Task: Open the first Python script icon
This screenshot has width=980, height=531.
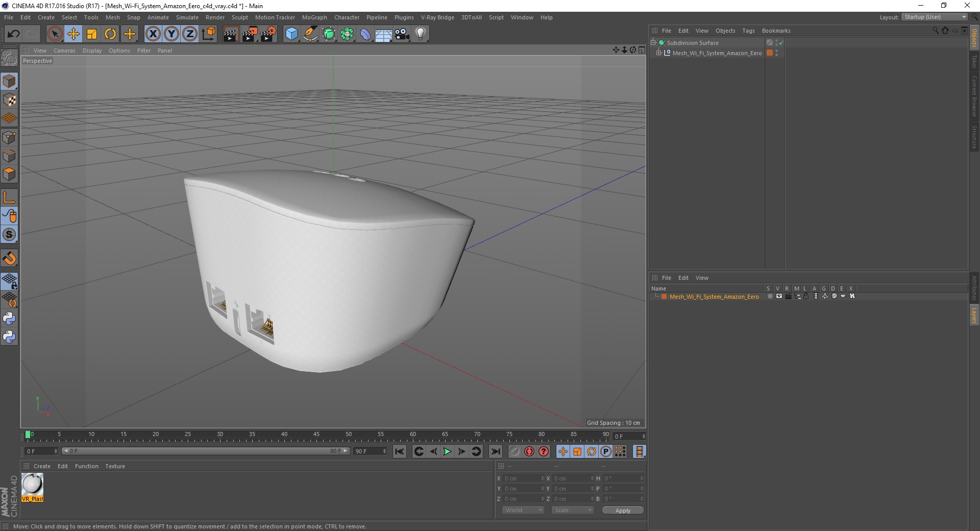Action: pos(10,319)
